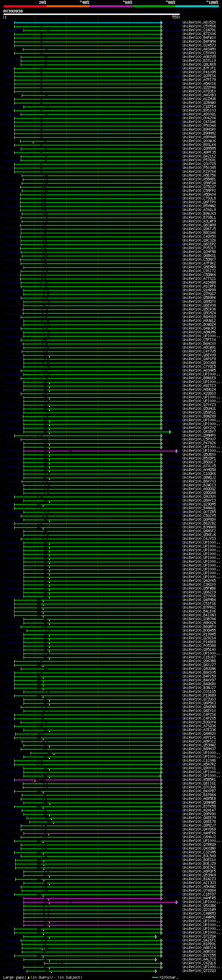Click the orange ~40% identity legend segment

pos(68,7)
